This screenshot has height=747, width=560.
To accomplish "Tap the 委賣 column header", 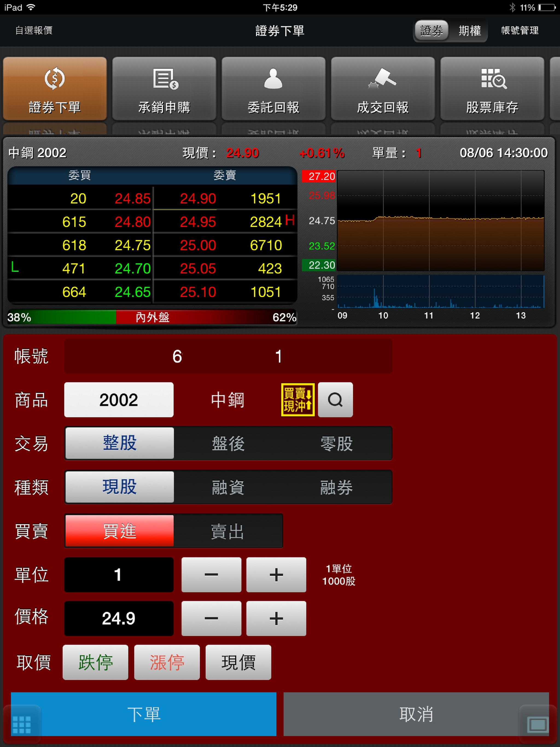I will pos(224,175).
